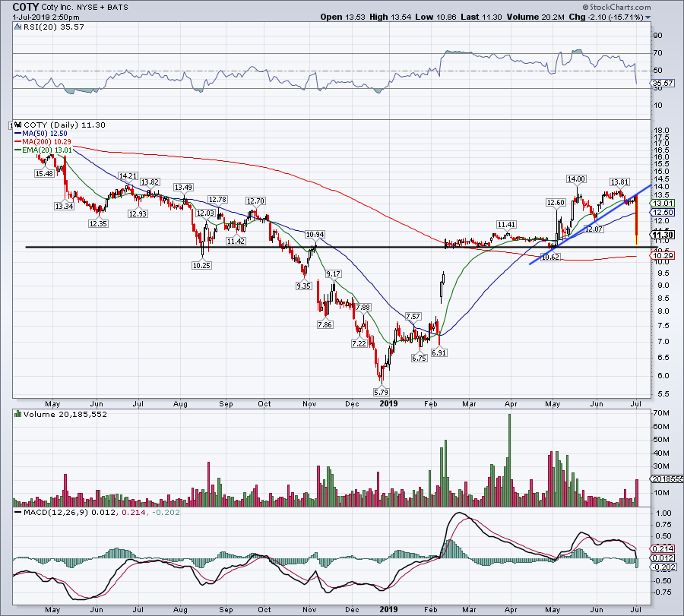This screenshot has height=616, width=684.
Task: Click the 35.57 RSI axis value tag
Action: pyautogui.click(x=662, y=84)
